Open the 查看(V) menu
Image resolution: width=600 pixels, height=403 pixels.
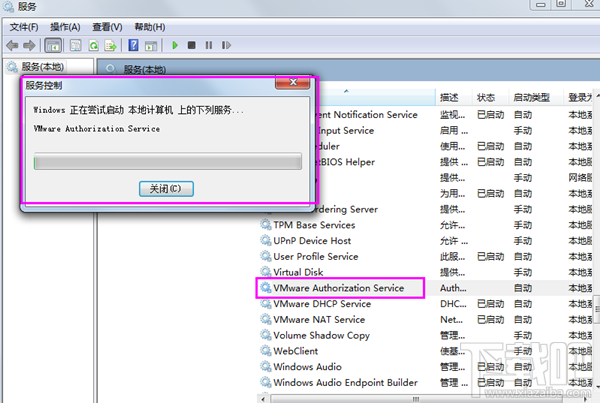[107, 27]
